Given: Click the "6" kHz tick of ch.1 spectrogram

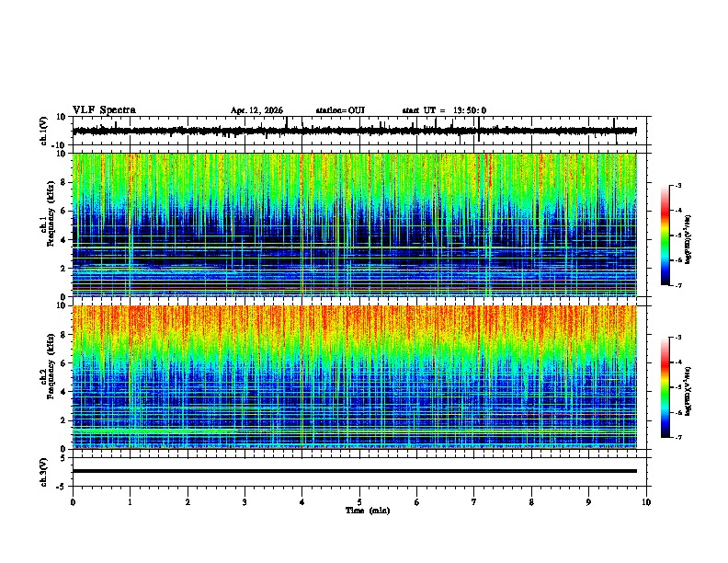Looking at the screenshot, I should [64, 211].
